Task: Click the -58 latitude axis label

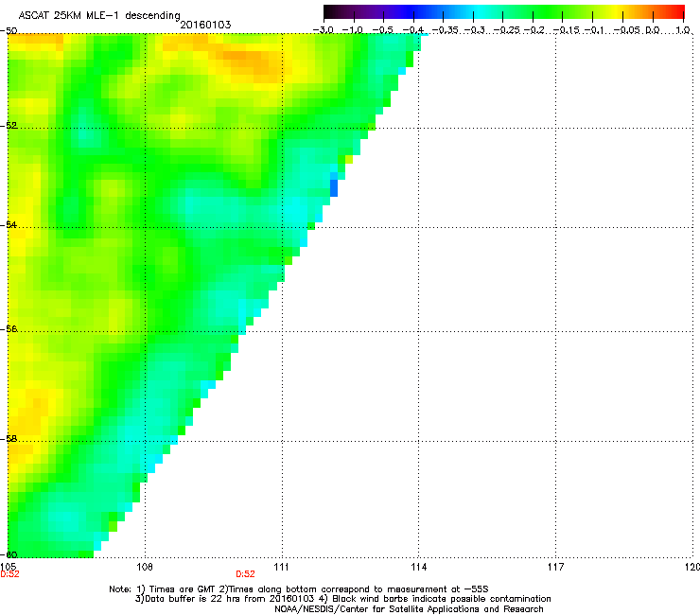Action: [x=9, y=439]
